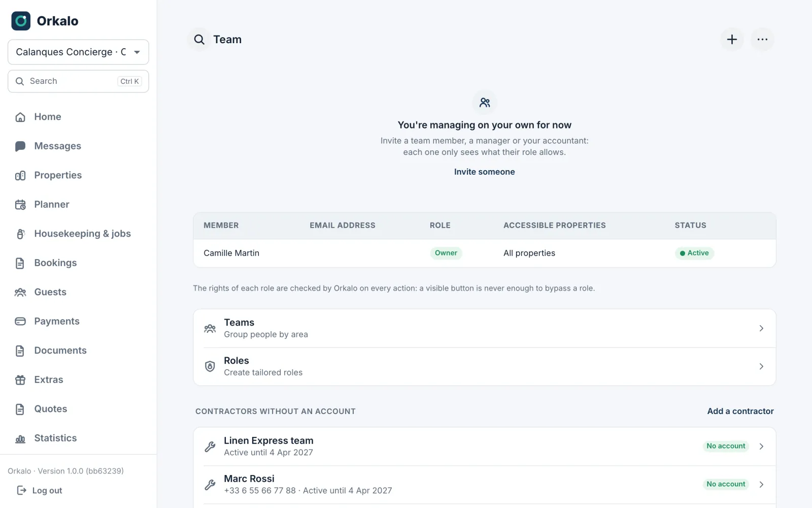
Task: Open Properties in sidebar
Action: (x=78, y=175)
